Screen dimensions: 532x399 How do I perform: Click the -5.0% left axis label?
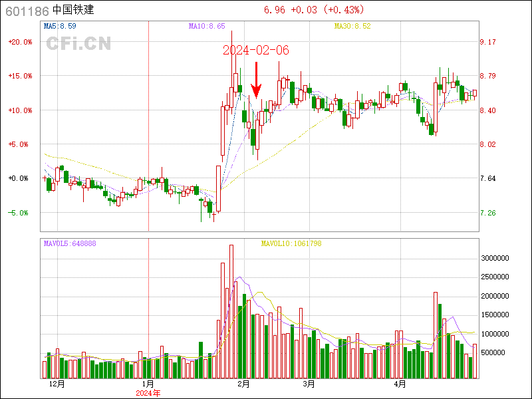click(x=20, y=213)
